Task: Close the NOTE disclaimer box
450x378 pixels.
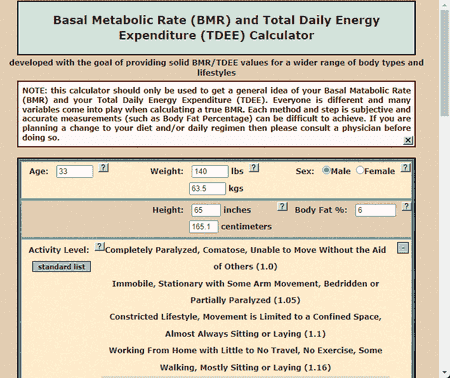Action: tap(408, 141)
